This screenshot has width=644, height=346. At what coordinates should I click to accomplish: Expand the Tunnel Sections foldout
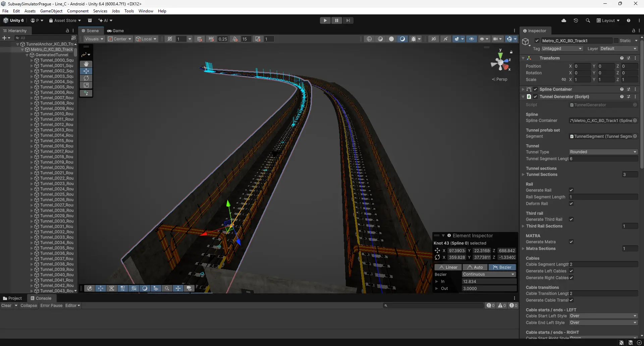point(523,174)
